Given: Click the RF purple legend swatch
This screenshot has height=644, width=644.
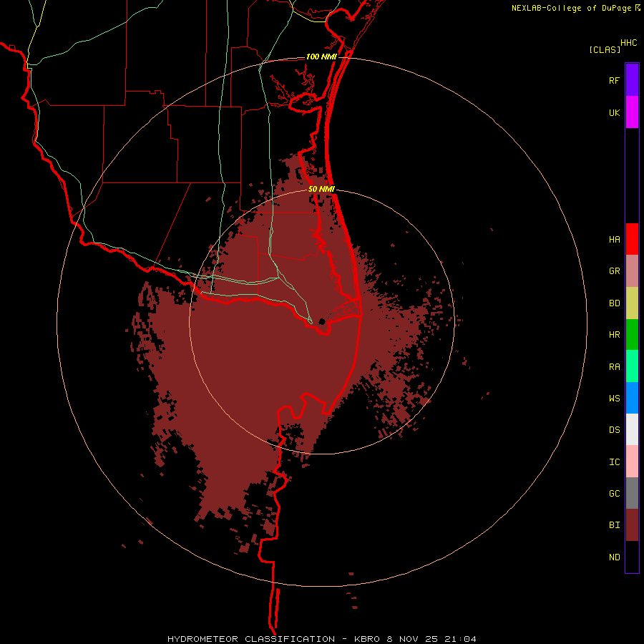Looking at the screenshot, I should (x=632, y=80).
